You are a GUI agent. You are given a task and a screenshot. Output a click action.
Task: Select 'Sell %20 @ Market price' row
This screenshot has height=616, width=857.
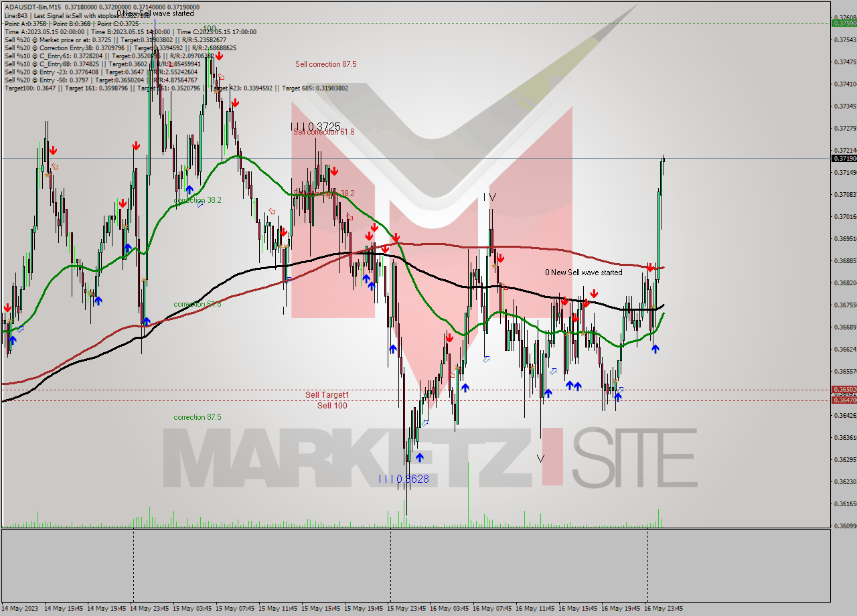(115, 40)
